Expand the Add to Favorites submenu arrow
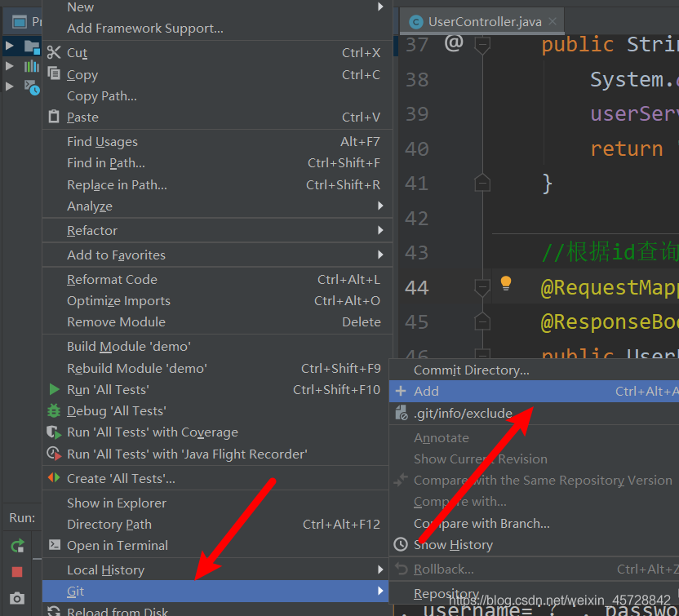Image resolution: width=679 pixels, height=616 pixels. (380, 255)
